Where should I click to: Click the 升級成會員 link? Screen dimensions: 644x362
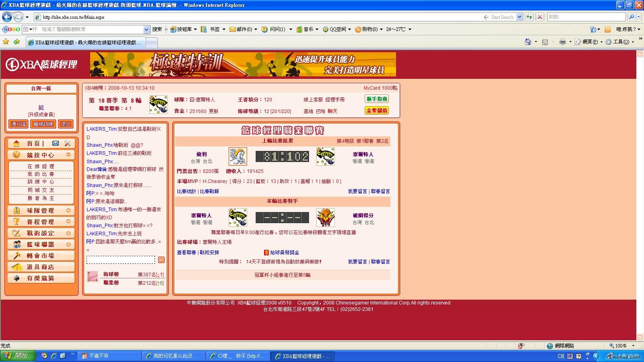pyautogui.click(x=41, y=115)
